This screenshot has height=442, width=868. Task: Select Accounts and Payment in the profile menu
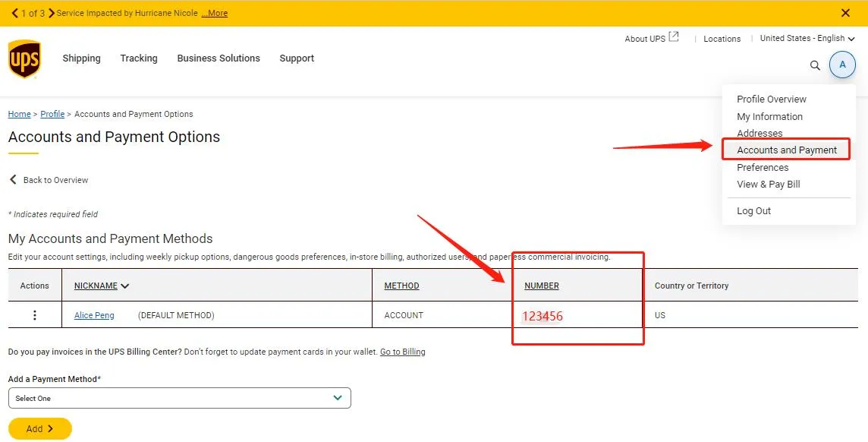coord(787,150)
